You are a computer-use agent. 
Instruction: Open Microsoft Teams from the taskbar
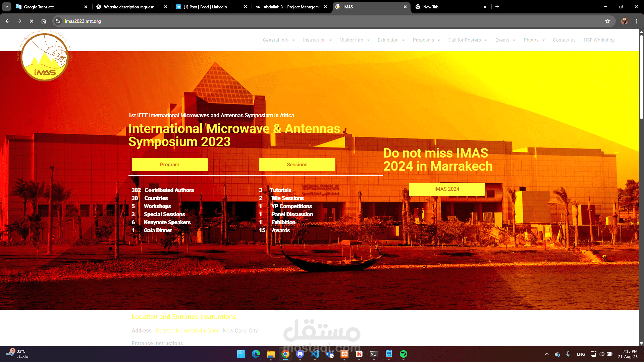(x=330, y=354)
